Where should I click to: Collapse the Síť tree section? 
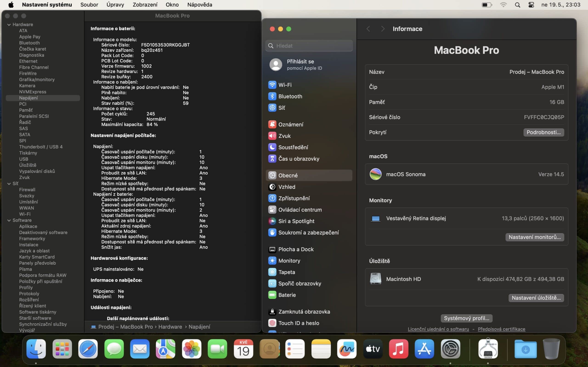[9, 184]
